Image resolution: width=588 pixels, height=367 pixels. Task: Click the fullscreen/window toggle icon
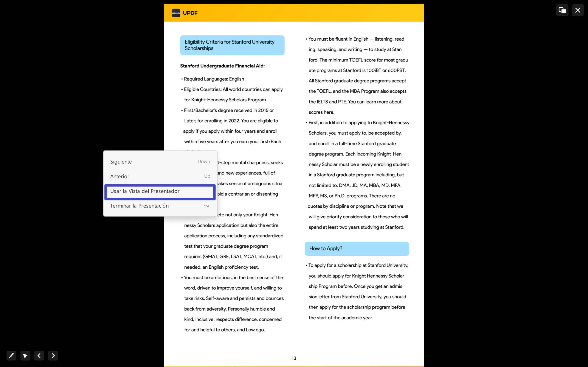coord(562,10)
